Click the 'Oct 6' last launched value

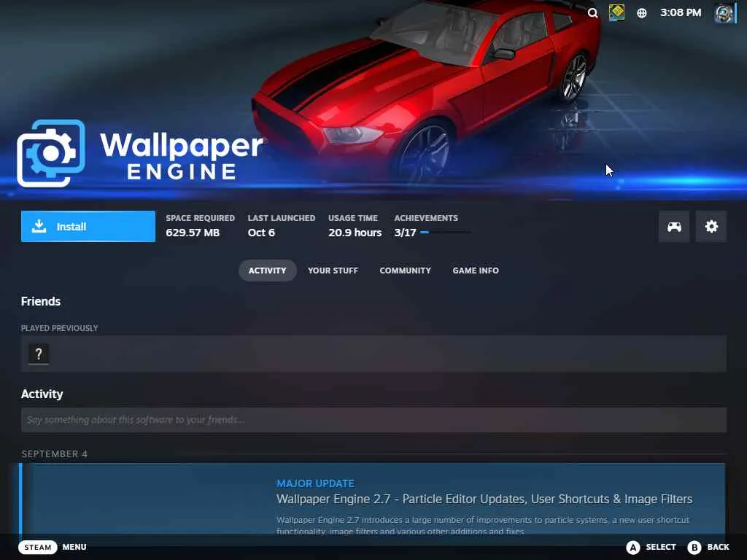pyautogui.click(x=261, y=233)
